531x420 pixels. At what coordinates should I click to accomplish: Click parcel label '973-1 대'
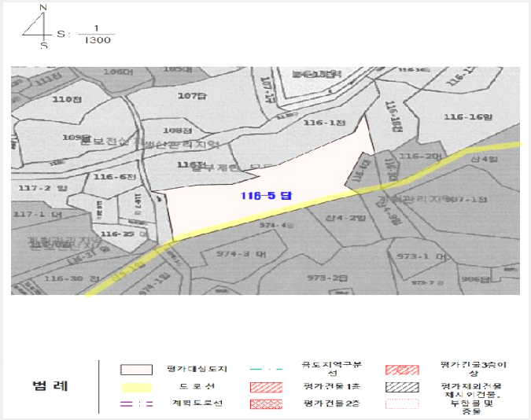pos(422,256)
